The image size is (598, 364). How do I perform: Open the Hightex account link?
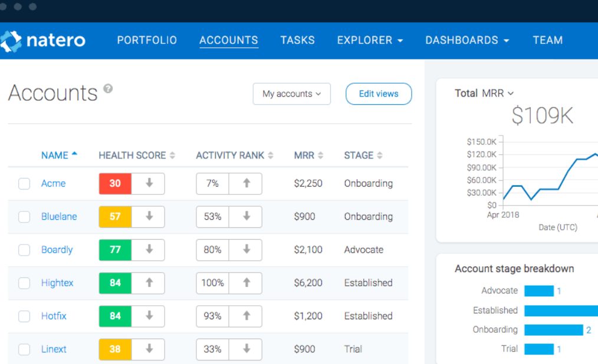tap(57, 283)
